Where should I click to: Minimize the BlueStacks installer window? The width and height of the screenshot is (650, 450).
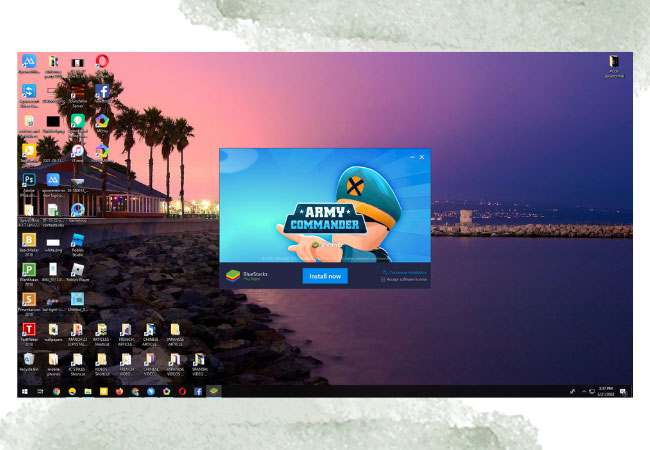[x=411, y=157]
